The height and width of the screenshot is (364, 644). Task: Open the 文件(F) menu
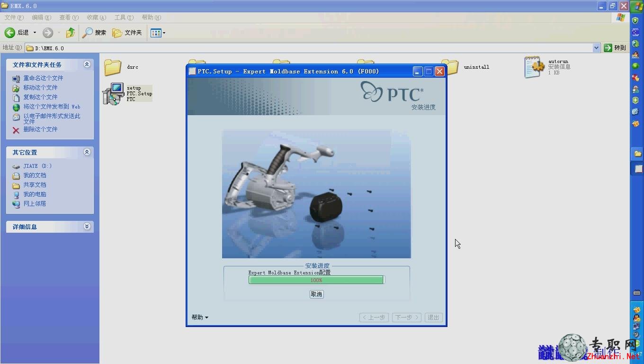pyautogui.click(x=14, y=18)
